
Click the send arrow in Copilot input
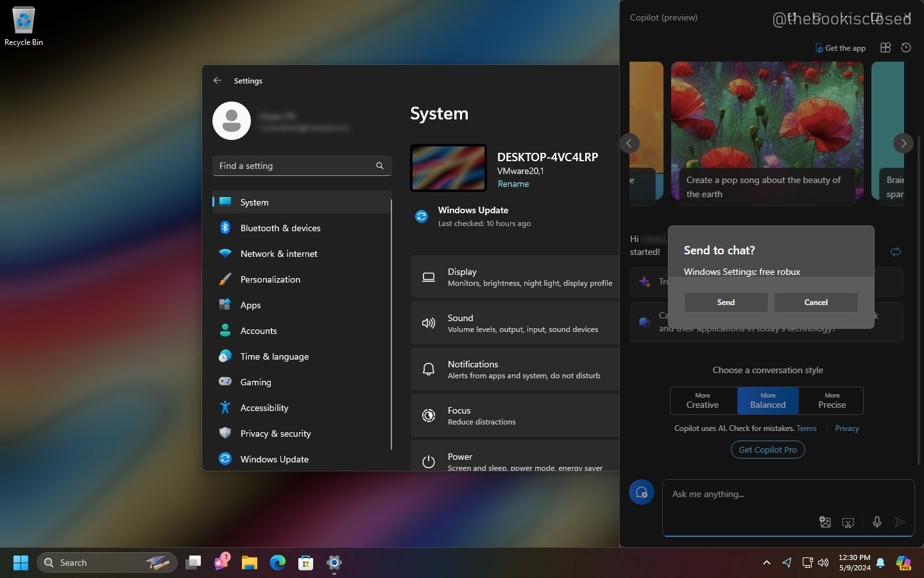[900, 522]
